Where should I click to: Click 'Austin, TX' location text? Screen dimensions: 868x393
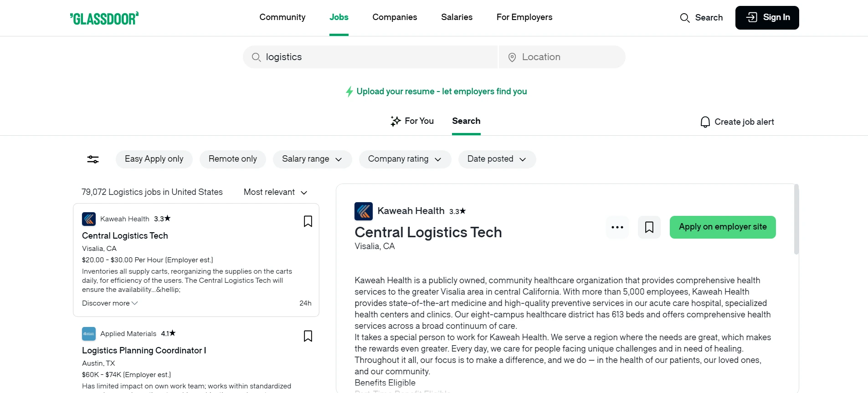point(98,363)
